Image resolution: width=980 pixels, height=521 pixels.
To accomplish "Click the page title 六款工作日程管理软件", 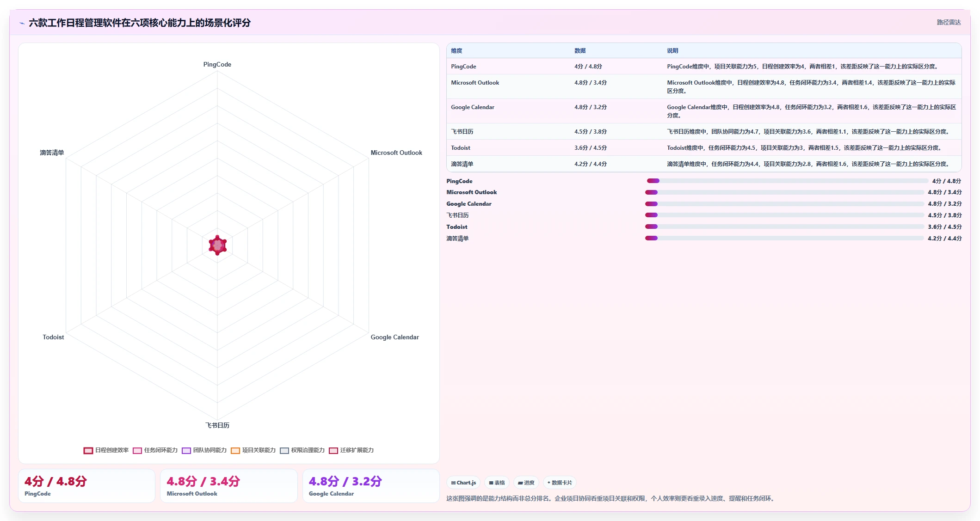I will (140, 23).
